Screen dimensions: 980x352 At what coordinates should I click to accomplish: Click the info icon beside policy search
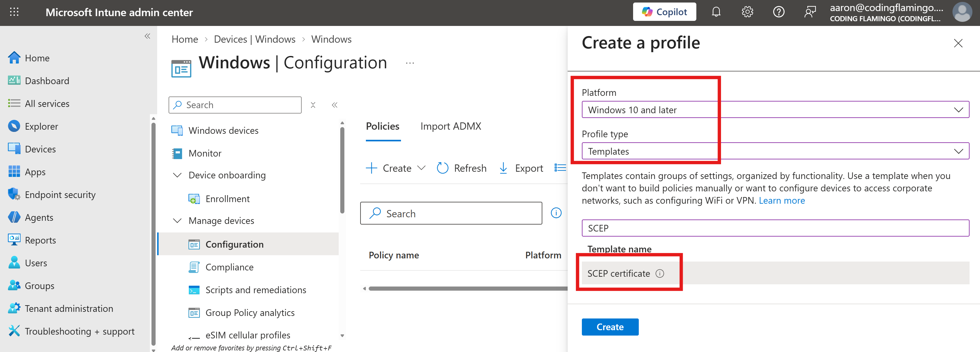click(556, 213)
